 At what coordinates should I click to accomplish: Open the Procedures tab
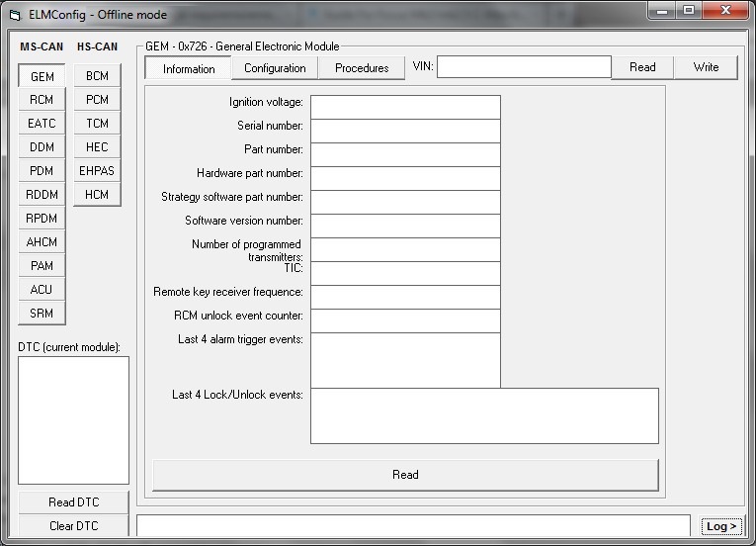coord(362,68)
